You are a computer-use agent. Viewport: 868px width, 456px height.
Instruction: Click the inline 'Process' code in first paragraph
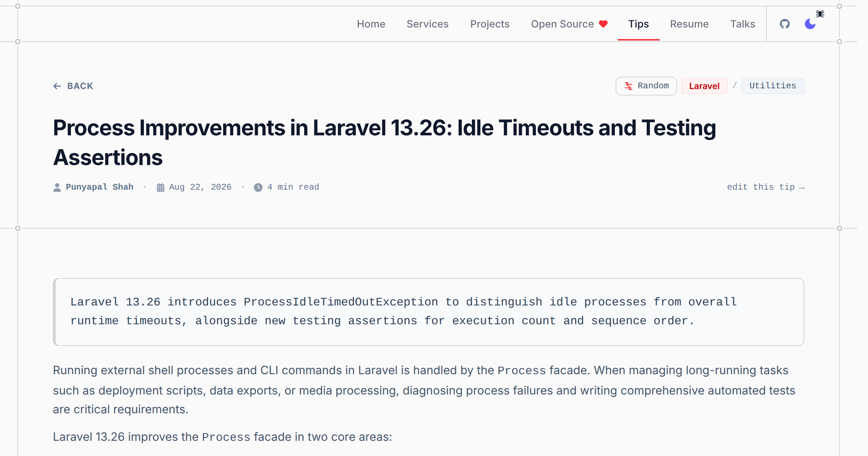522,371
